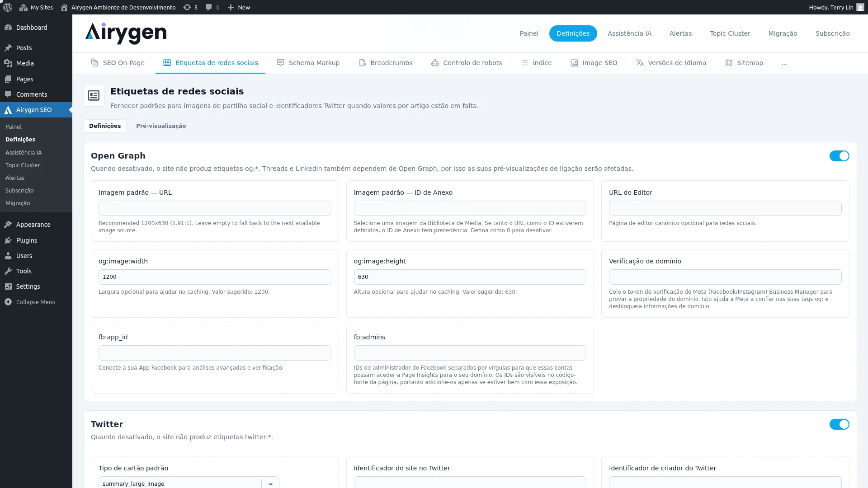Open Terry Lin's avatar profile
Image resolution: width=868 pixels, height=488 pixels.
tap(860, 7)
